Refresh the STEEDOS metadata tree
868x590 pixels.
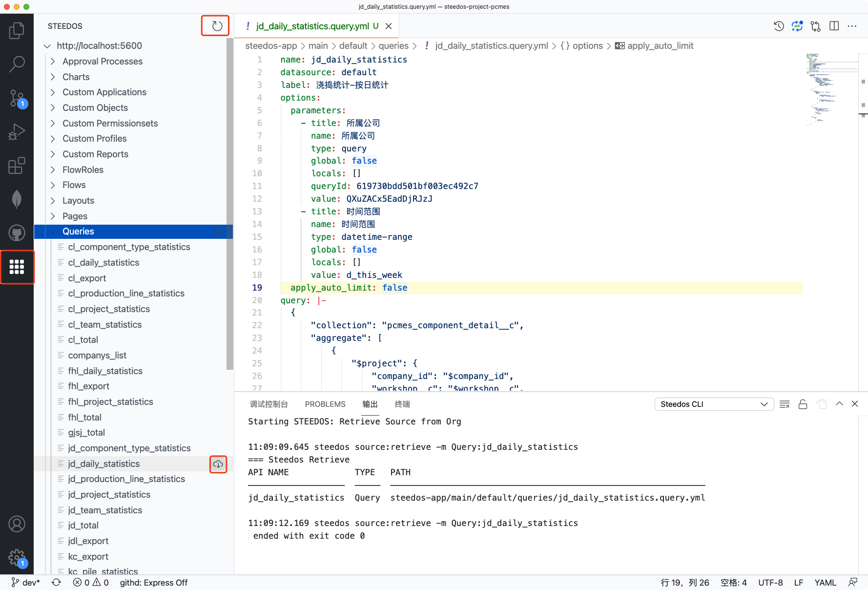(217, 26)
